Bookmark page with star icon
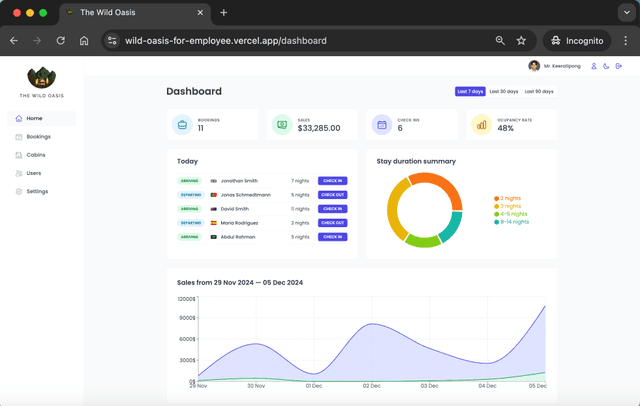The image size is (640, 406). [x=521, y=41]
